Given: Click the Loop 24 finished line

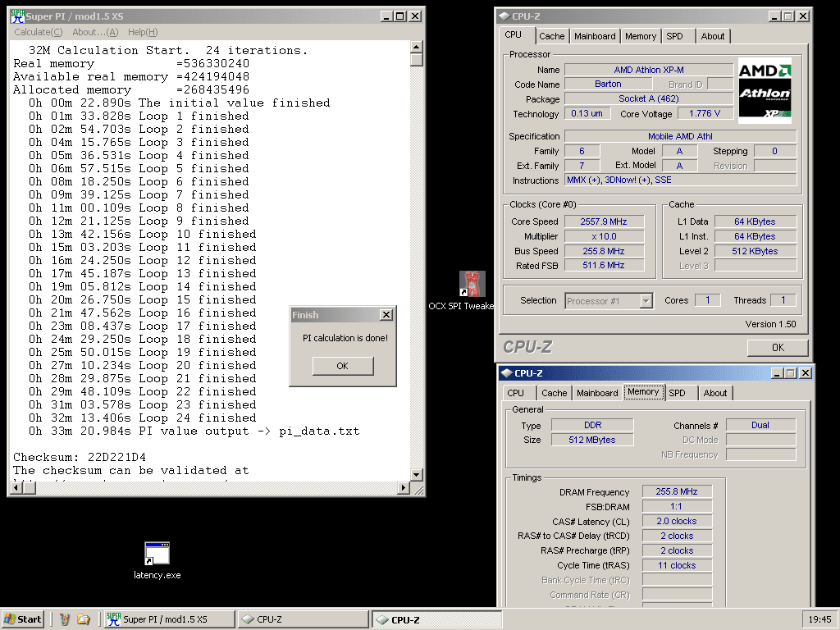Looking at the screenshot, I should coord(142,418).
